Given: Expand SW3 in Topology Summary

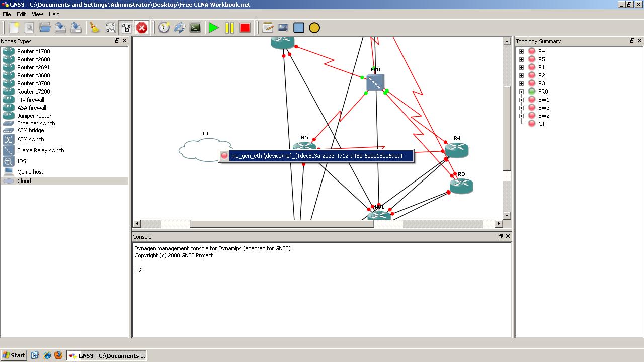Looking at the screenshot, I should pos(522,108).
